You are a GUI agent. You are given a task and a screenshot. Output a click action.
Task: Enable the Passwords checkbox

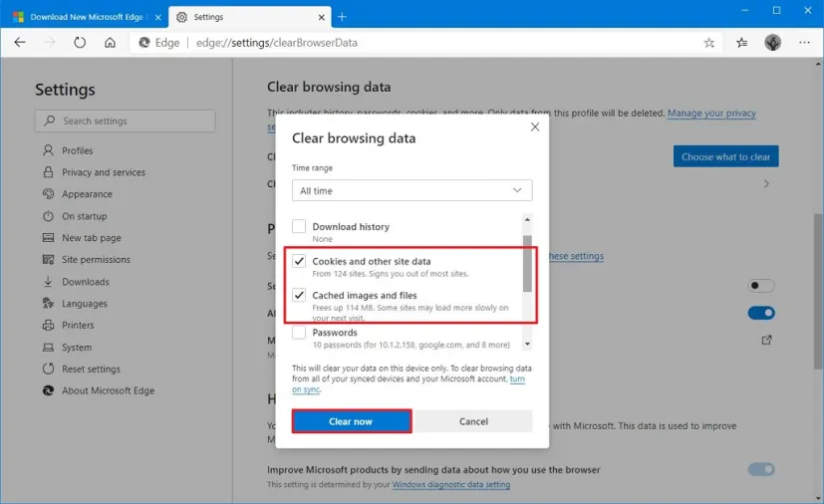(x=299, y=333)
